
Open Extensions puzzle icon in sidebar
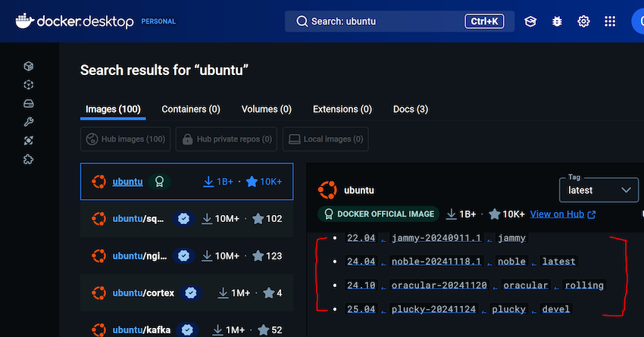28,159
